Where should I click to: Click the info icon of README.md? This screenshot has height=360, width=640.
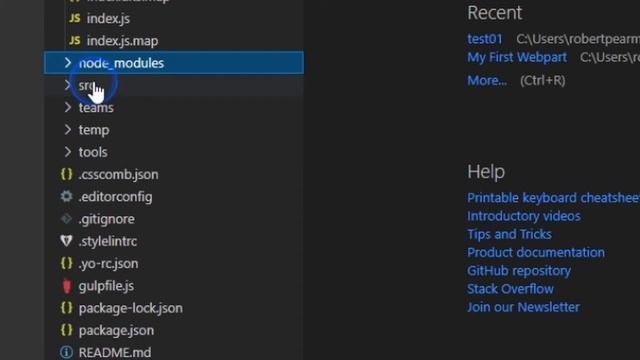pyautogui.click(x=67, y=352)
